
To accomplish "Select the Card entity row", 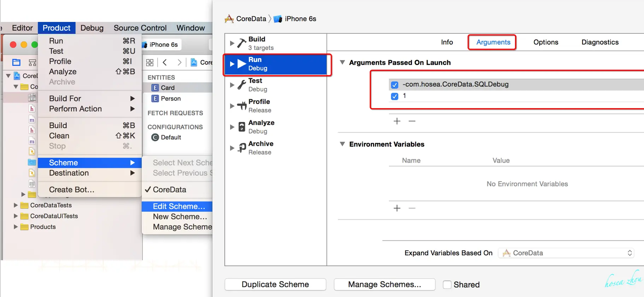I will point(177,88).
